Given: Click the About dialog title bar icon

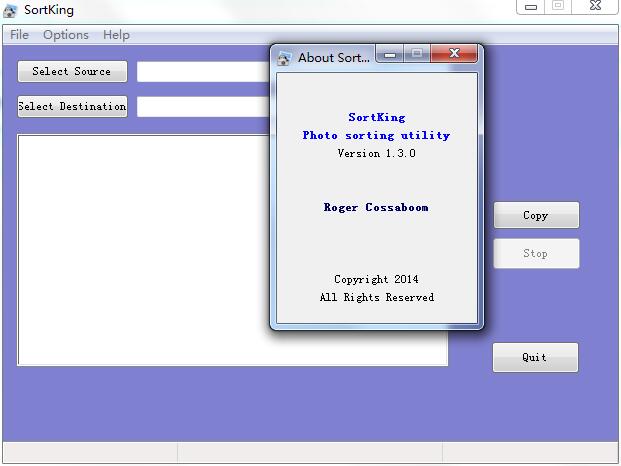Looking at the screenshot, I should tap(284, 58).
